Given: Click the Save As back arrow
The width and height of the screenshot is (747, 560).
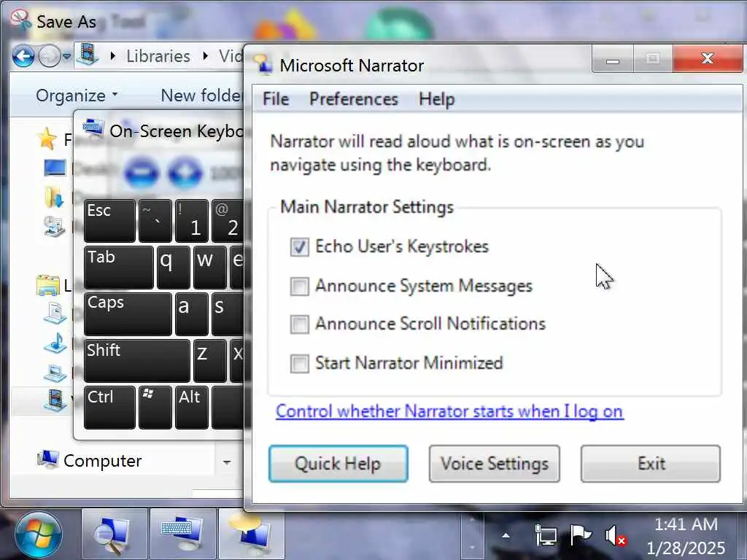Looking at the screenshot, I should [23, 57].
